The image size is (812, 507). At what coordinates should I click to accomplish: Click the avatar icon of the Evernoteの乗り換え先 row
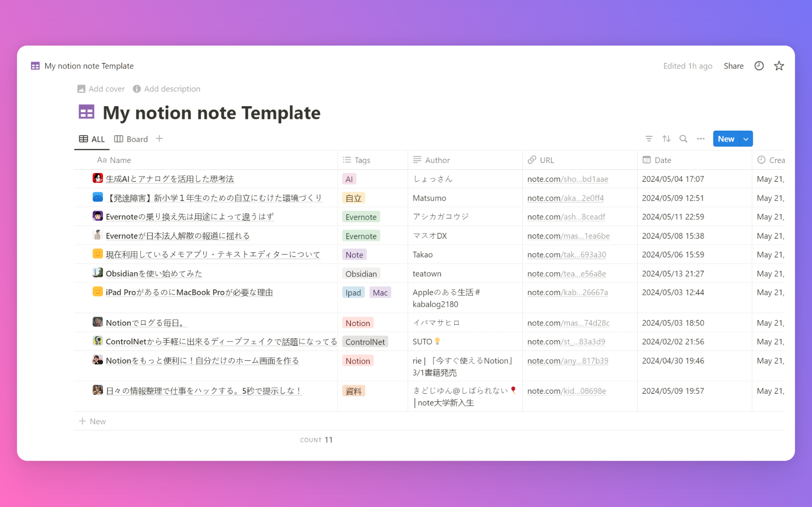click(x=97, y=216)
